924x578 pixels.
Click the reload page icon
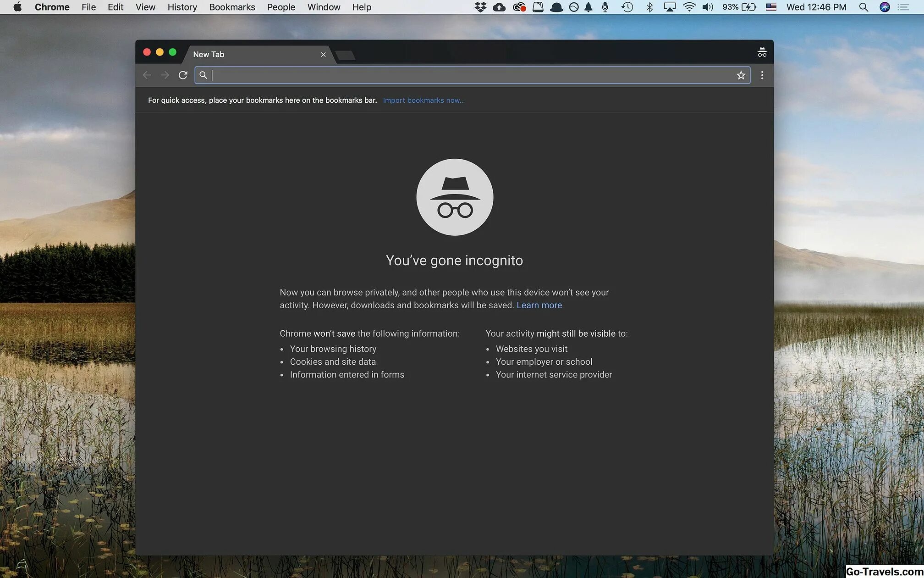(183, 75)
